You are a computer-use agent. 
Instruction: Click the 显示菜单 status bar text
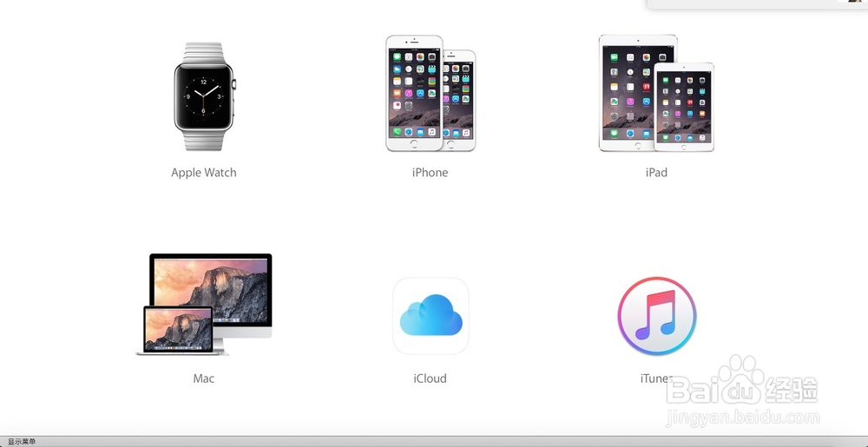point(22,442)
